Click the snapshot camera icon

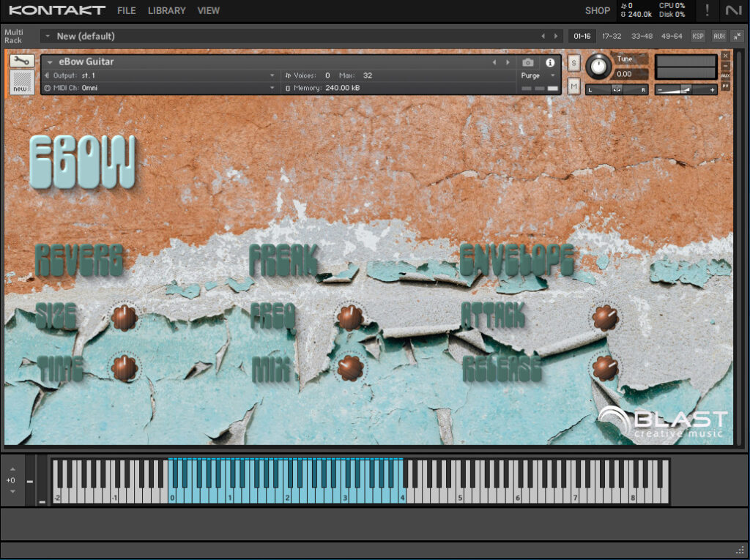(x=527, y=63)
